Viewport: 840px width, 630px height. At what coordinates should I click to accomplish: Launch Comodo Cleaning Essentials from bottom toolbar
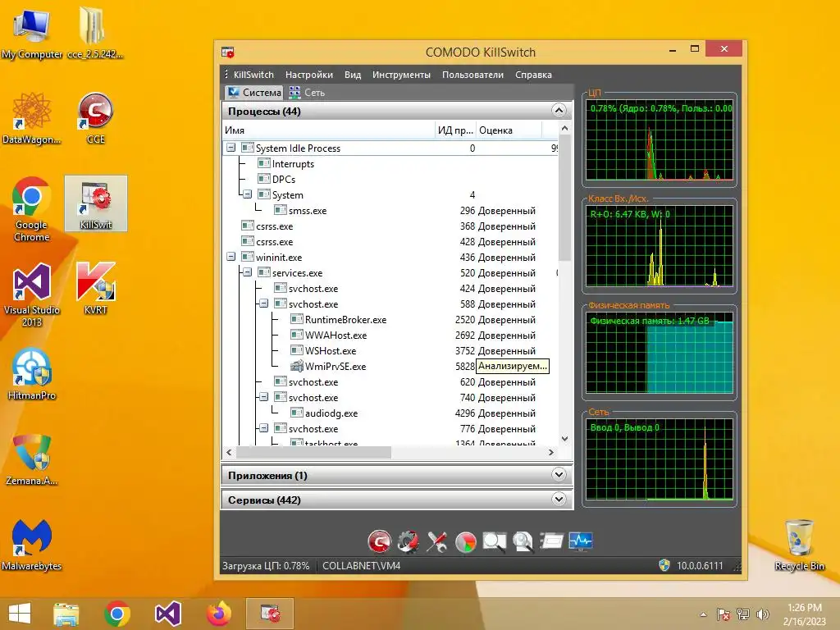click(379, 541)
